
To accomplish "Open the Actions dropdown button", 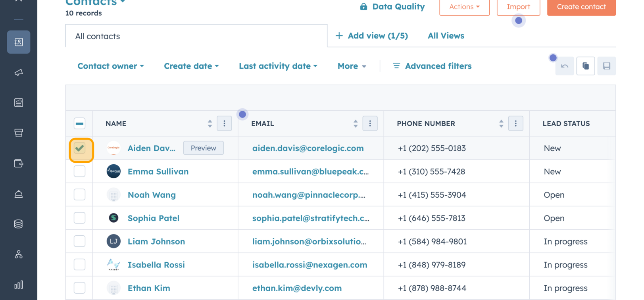I will pyautogui.click(x=464, y=7).
